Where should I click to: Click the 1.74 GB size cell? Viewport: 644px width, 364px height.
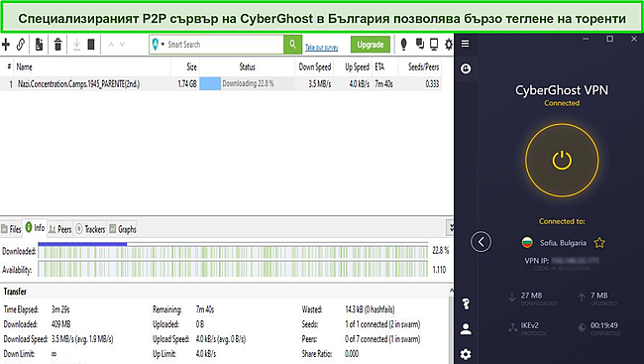tap(187, 84)
